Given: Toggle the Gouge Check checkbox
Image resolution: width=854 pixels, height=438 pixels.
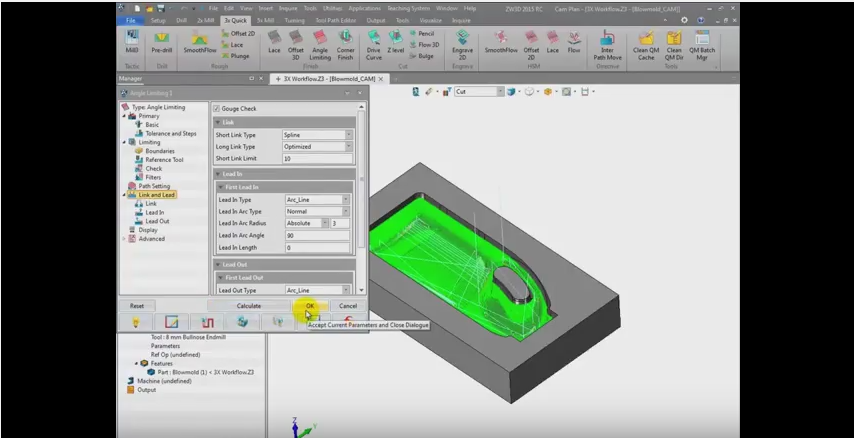Looking at the screenshot, I should coord(217,108).
